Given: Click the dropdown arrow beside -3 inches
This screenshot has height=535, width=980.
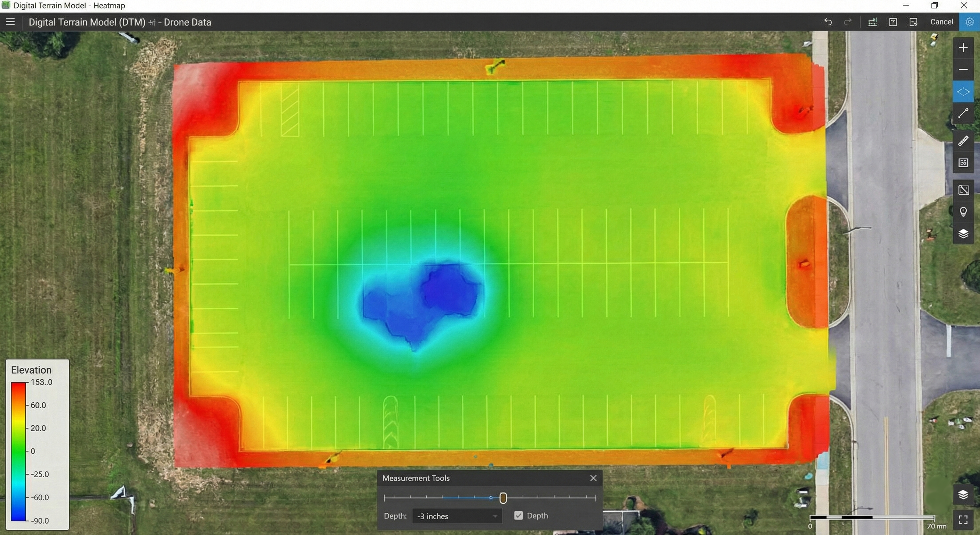Looking at the screenshot, I should [495, 516].
